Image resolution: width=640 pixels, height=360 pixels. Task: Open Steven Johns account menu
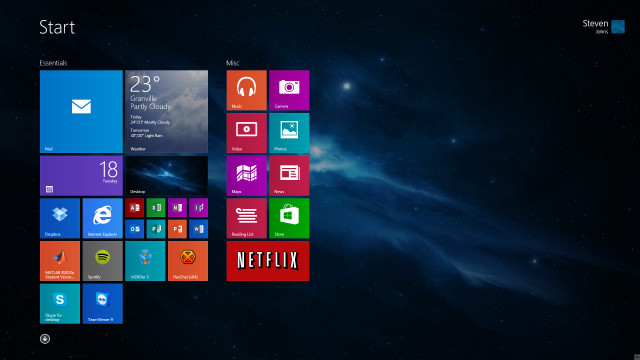604,27
